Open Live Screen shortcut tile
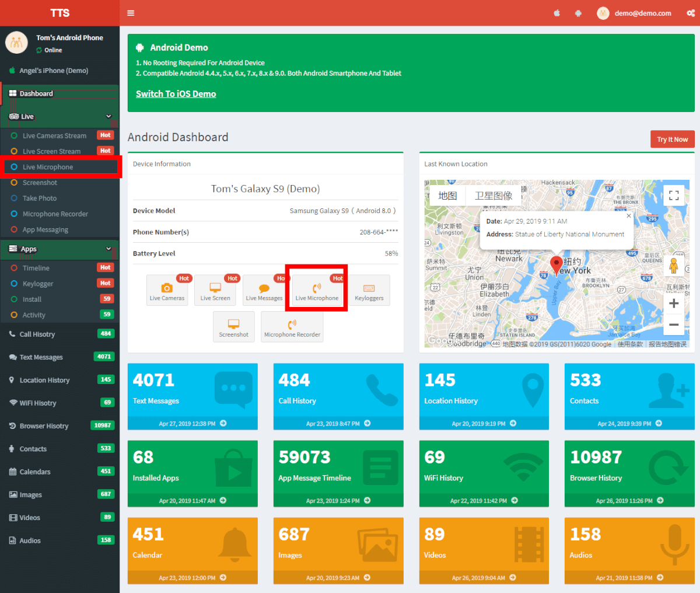The height and width of the screenshot is (593, 700). [x=215, y=290]
